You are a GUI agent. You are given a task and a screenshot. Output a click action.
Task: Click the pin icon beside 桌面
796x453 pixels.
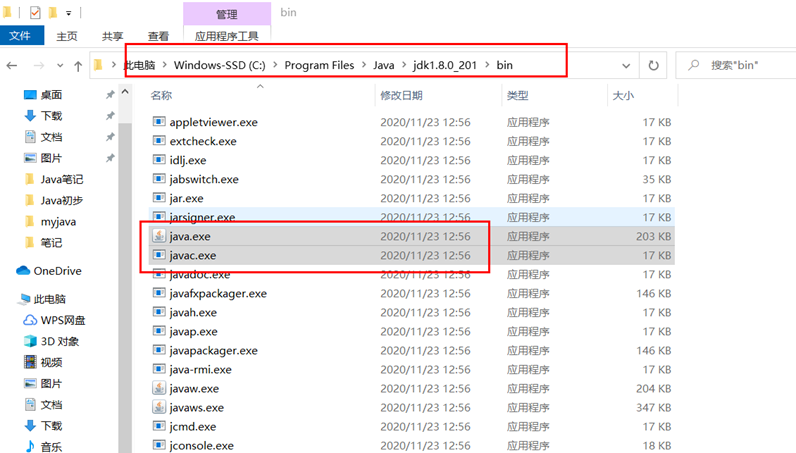click(110, 94)
